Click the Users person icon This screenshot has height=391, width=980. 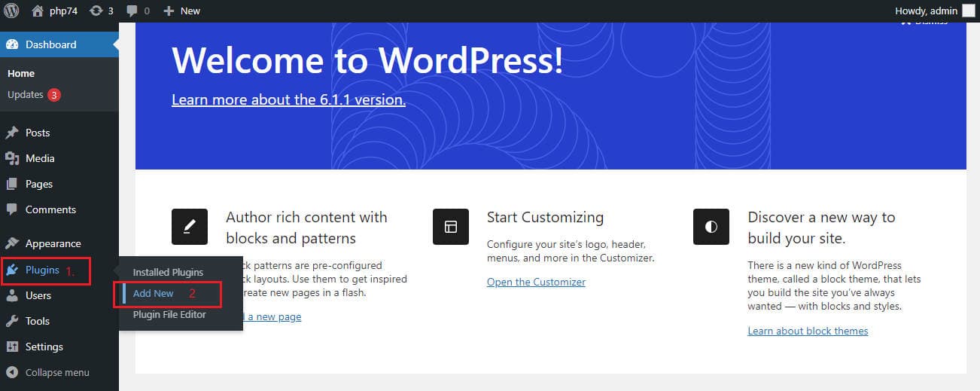(x=12, y=295)
